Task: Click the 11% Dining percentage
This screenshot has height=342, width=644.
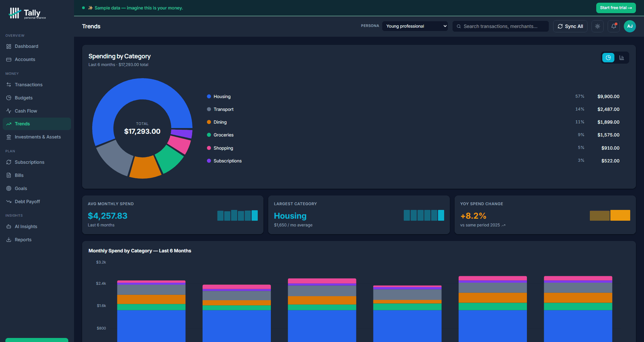Action: coord(580,122)
